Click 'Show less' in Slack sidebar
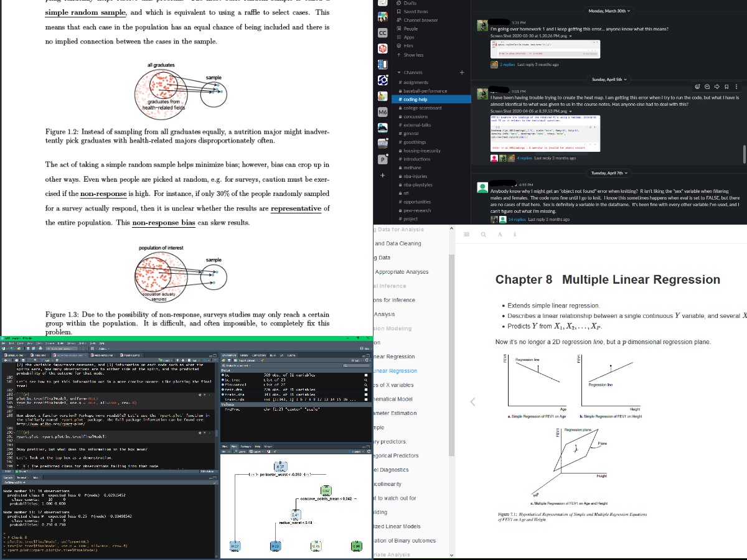The image size is (747, 560). point(413,55)
